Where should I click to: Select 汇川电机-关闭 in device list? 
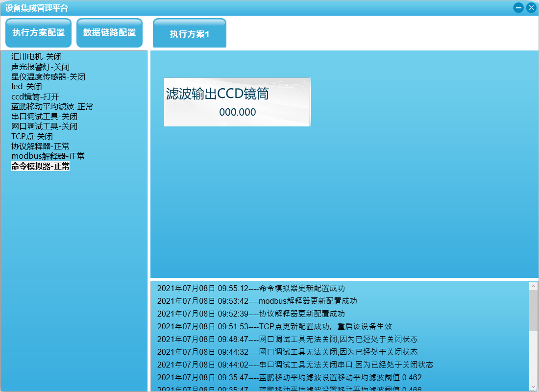[x=36, y=57]
